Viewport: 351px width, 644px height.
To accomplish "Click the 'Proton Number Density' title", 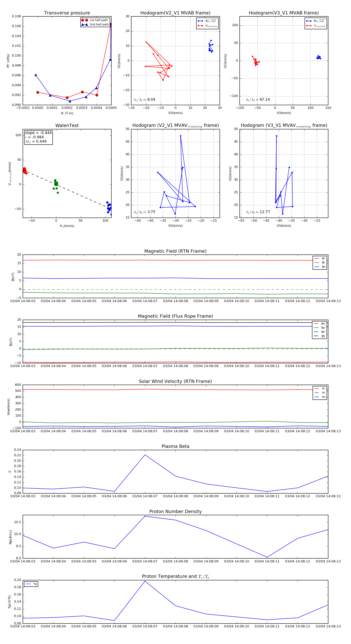I will coord(175,511).
